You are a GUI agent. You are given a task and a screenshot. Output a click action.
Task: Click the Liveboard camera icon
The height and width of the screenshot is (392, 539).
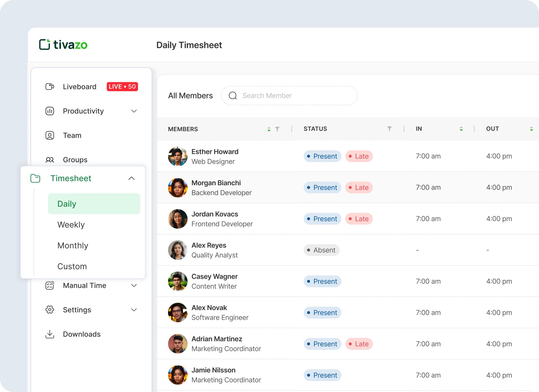point(50,87)
